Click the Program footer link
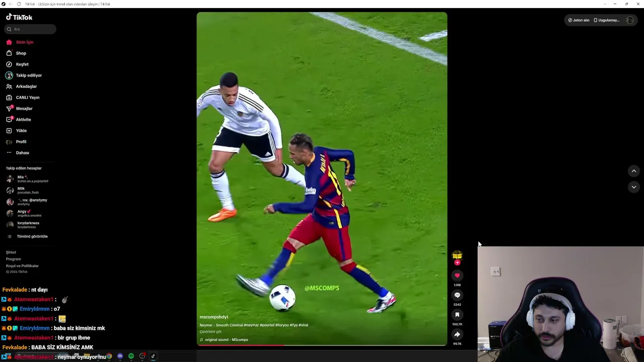Viewport: 644px width, 362px height. (x=14, y=259)
